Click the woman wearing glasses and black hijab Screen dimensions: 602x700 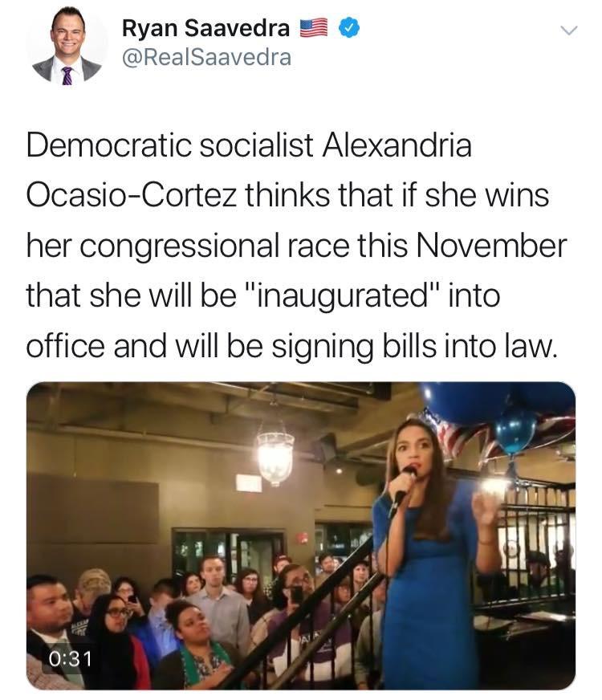[117, 643]
